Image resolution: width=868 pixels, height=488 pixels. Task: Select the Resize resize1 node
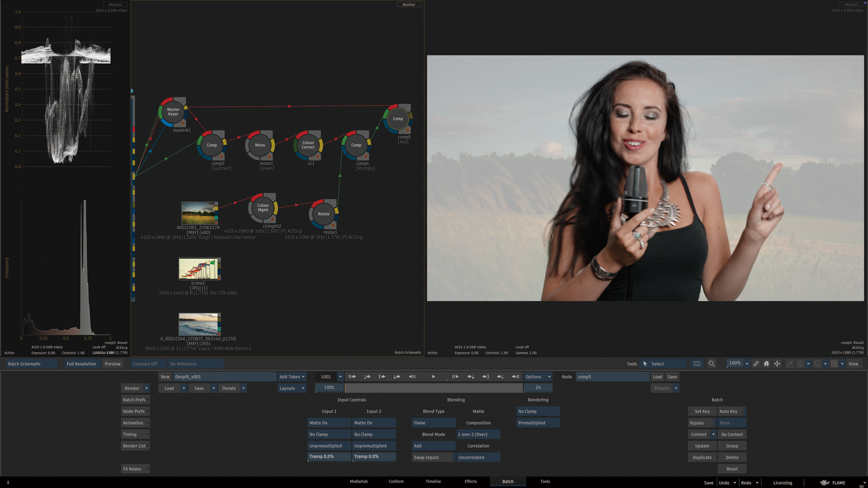324,214
